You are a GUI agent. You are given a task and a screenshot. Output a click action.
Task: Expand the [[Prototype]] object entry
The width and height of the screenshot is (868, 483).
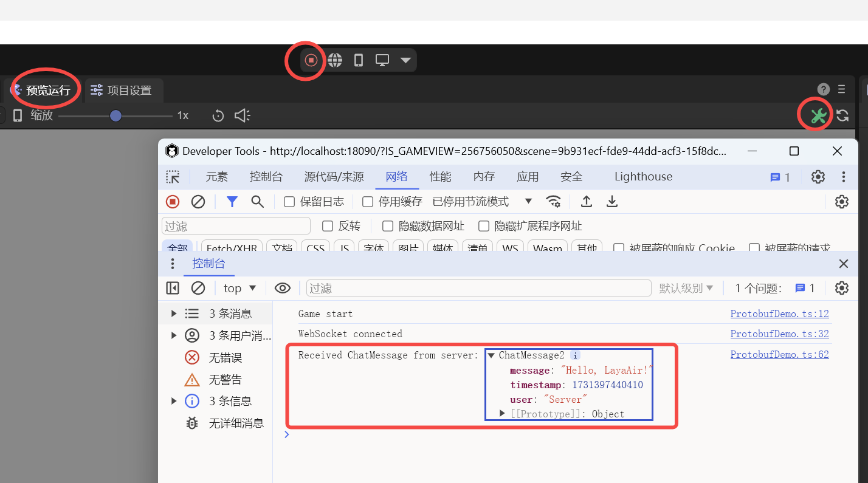pyautogui.click(x=503, y=414)
